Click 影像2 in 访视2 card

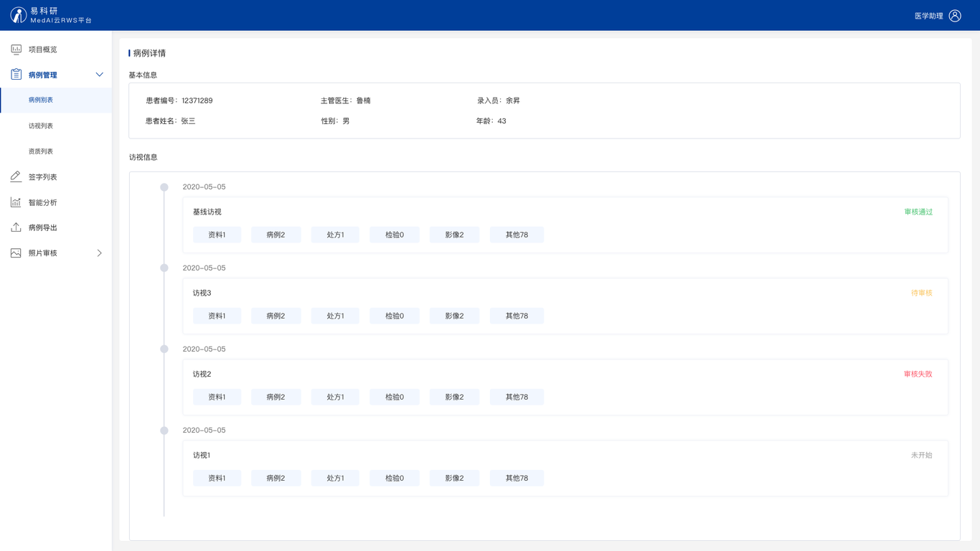pyautogui.click(x=454, y=397)
